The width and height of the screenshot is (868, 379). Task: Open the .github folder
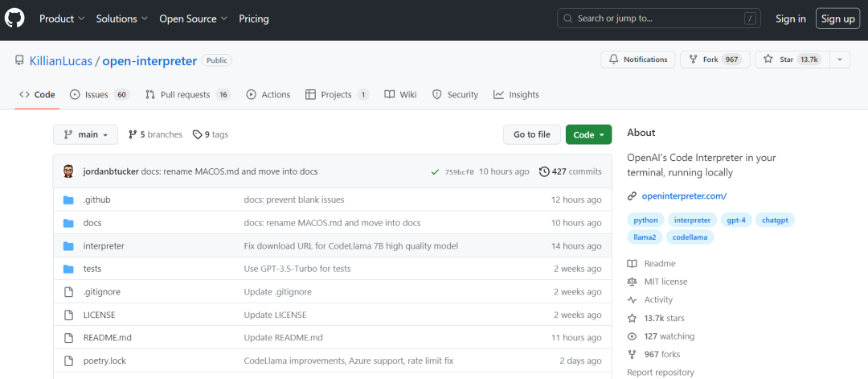coord(96,200)
